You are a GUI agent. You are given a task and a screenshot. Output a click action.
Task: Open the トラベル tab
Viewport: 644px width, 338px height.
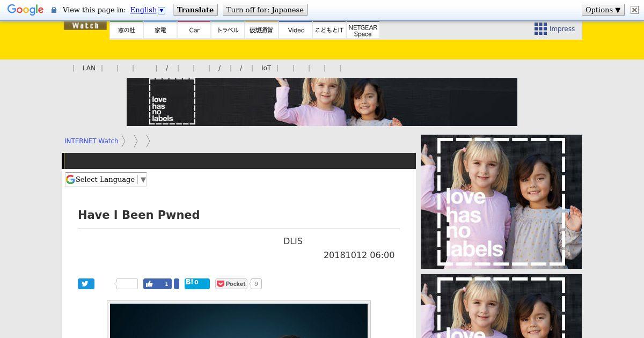pos(228,30)
